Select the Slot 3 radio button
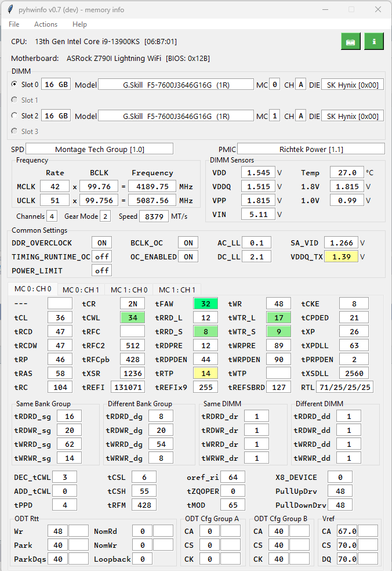The image size is (392, 571). [x=14, y=131]
